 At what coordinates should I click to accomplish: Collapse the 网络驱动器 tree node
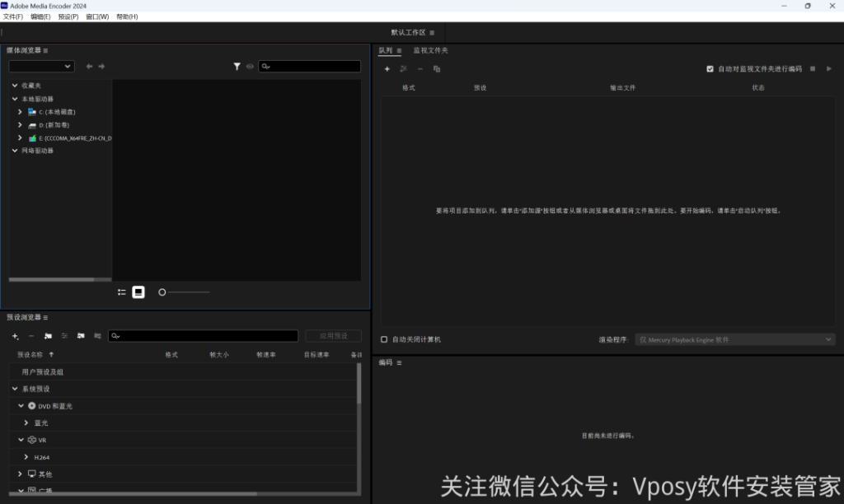15,151
